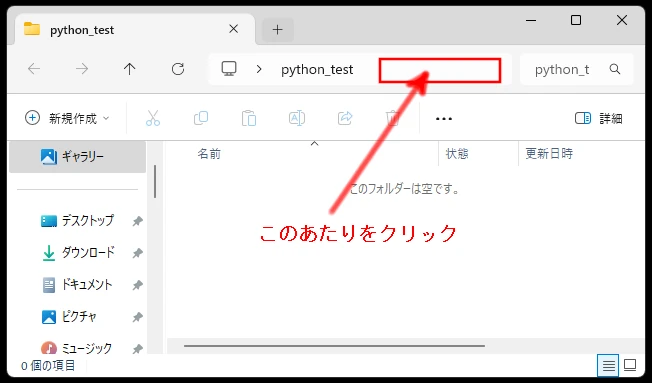Click the Copy icon in toolbar
This screenshot has height=383, width=652.
(x=201, y=119)
